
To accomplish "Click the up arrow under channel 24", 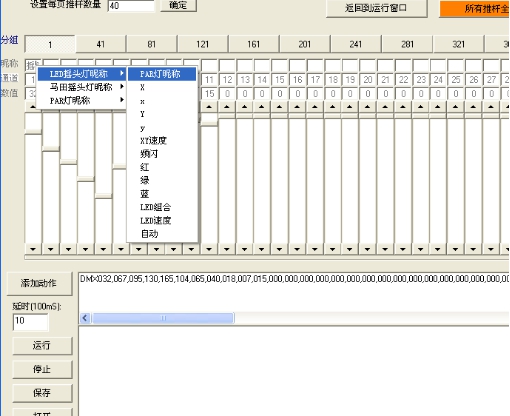I will pos(438,107).
